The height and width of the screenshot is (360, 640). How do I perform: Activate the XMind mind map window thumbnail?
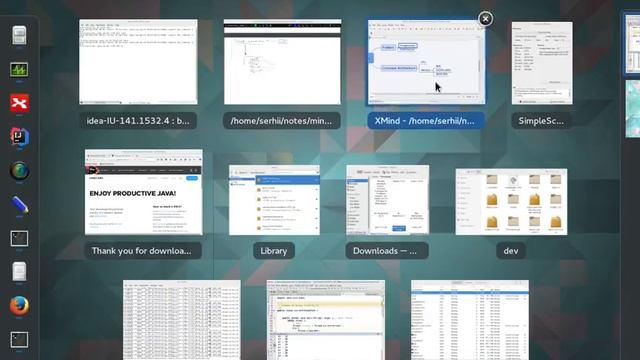click(426, 62)
